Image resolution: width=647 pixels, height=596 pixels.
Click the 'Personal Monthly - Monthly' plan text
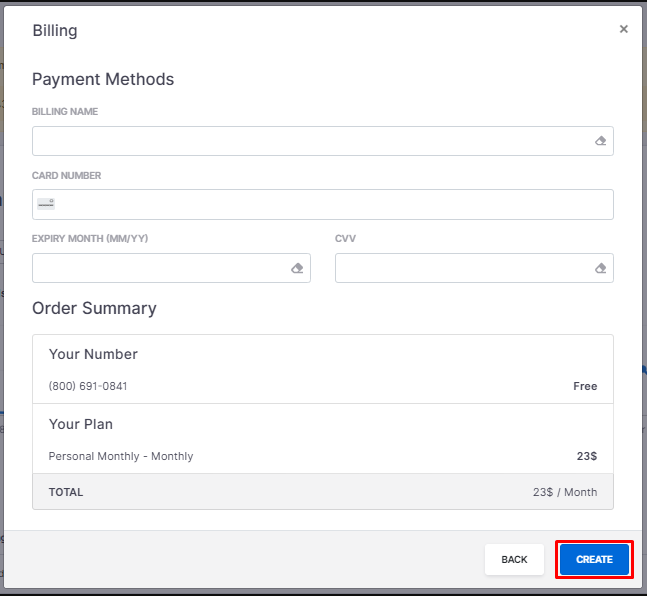pyautogui.click(x=121, y=456)
